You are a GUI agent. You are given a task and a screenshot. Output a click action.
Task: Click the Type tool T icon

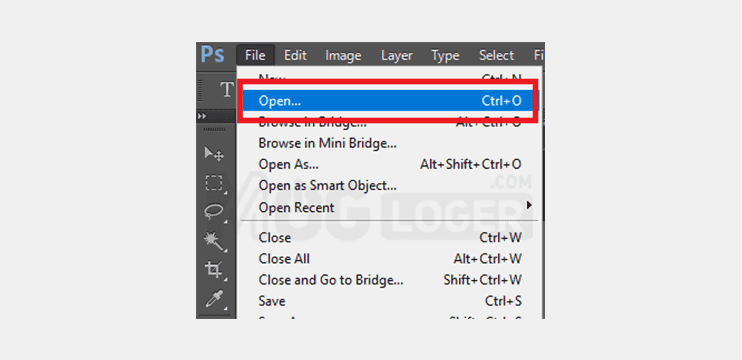(x=227, y=89)
